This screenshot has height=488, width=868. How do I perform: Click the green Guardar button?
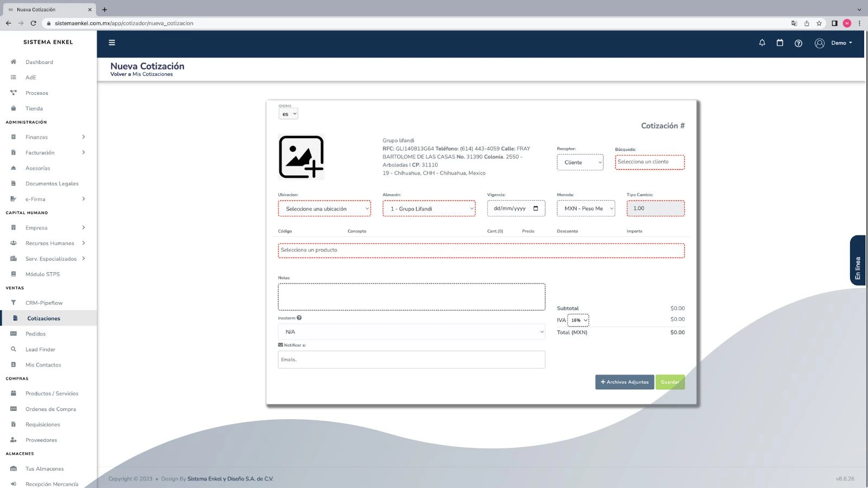tap(669, 382)
